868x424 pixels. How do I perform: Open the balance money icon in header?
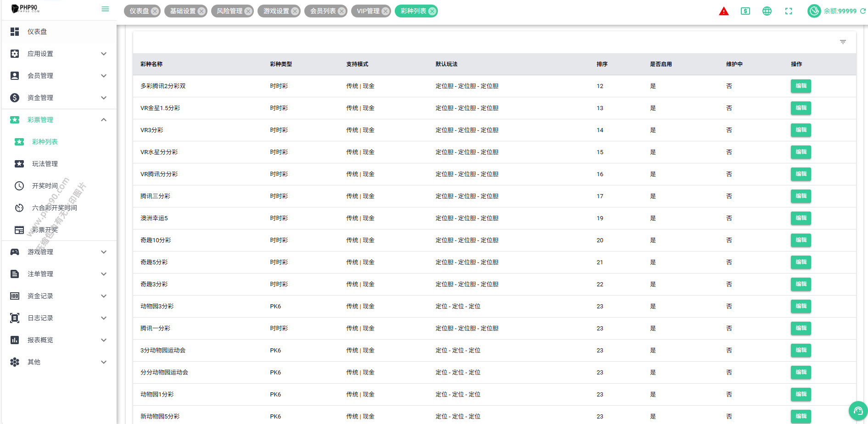745,11
